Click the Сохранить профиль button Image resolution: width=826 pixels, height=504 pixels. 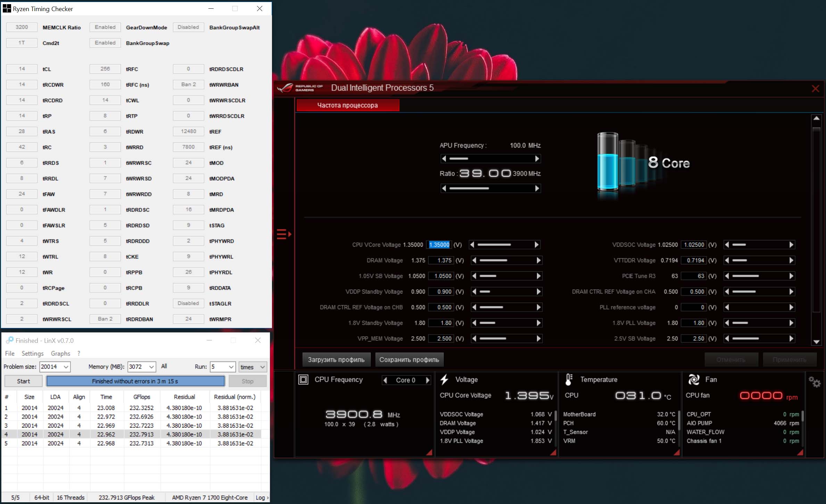(409, 360)
